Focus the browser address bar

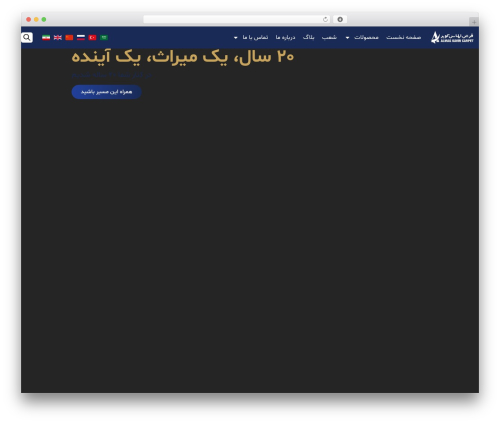click(236, 19)
